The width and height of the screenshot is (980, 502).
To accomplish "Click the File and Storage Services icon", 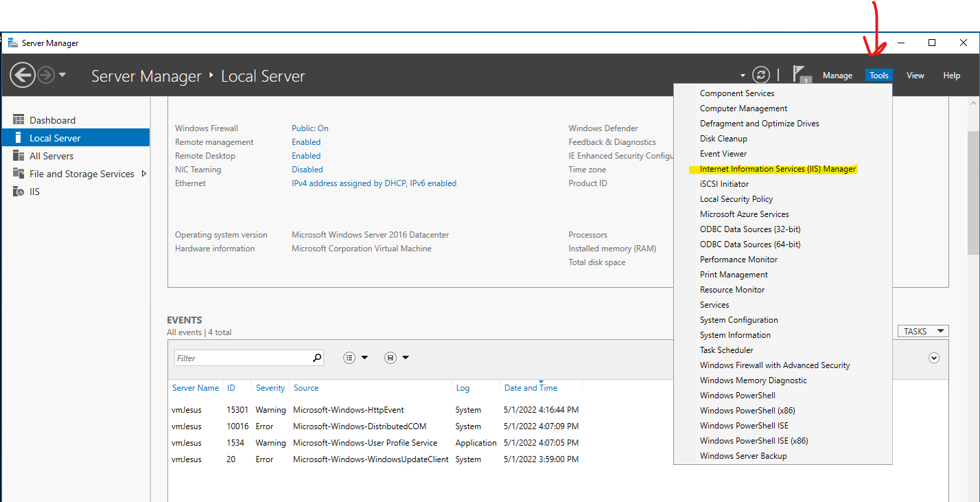I will [19, 174].
